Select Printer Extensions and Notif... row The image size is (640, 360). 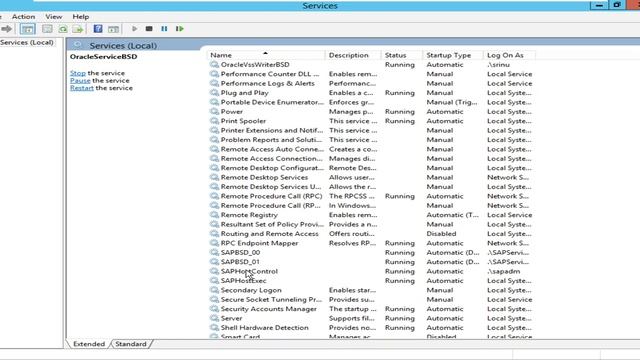pos(371,130)
